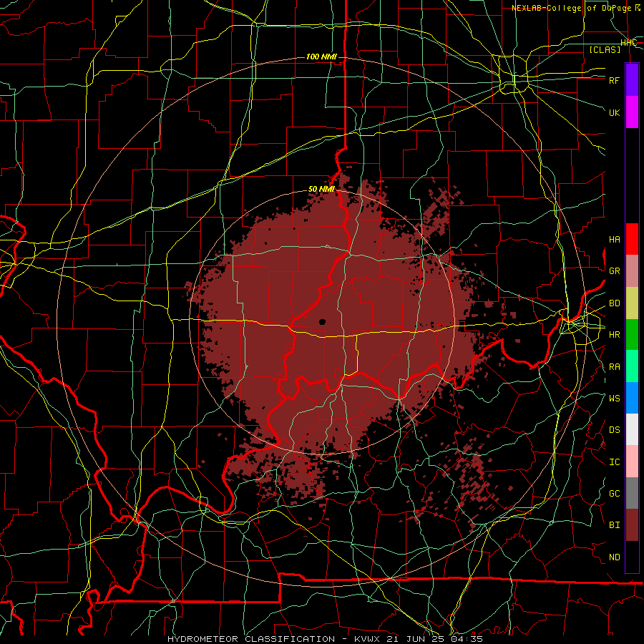Click the 'HHC' product label

[x=628, y=43]
